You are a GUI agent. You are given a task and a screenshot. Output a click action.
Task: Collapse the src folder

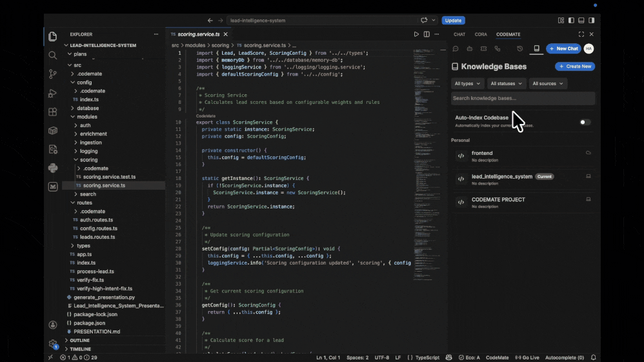(x=77, y=65)
